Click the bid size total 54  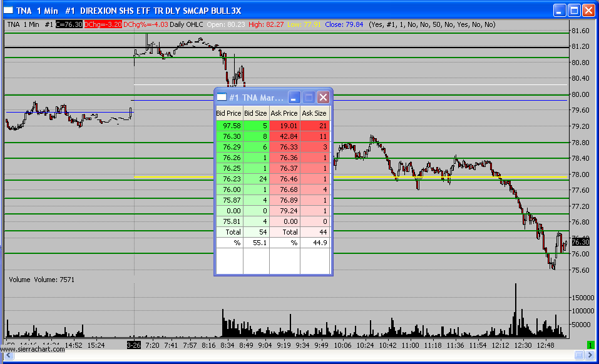[257, 232]
